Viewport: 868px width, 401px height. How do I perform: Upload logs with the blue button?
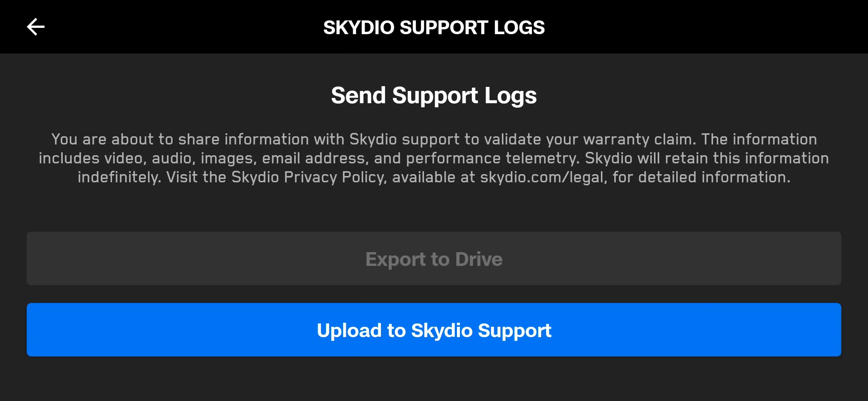[x=434, y=330]
